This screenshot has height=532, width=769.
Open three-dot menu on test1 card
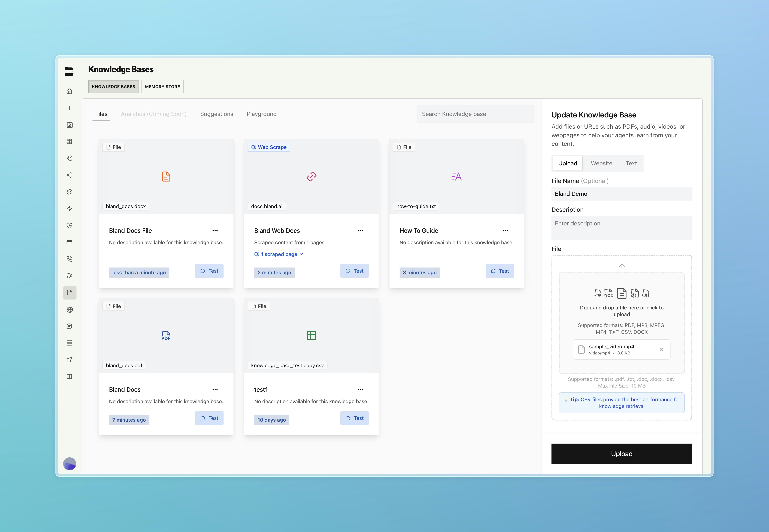pyautogui.click(x=360, y=390)
